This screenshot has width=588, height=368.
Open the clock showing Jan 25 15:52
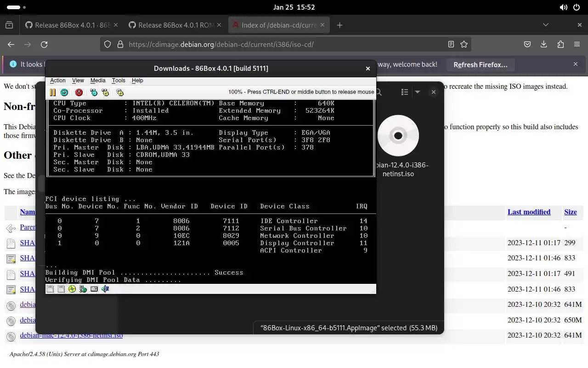pyautogui.click(x=294, y=7)
